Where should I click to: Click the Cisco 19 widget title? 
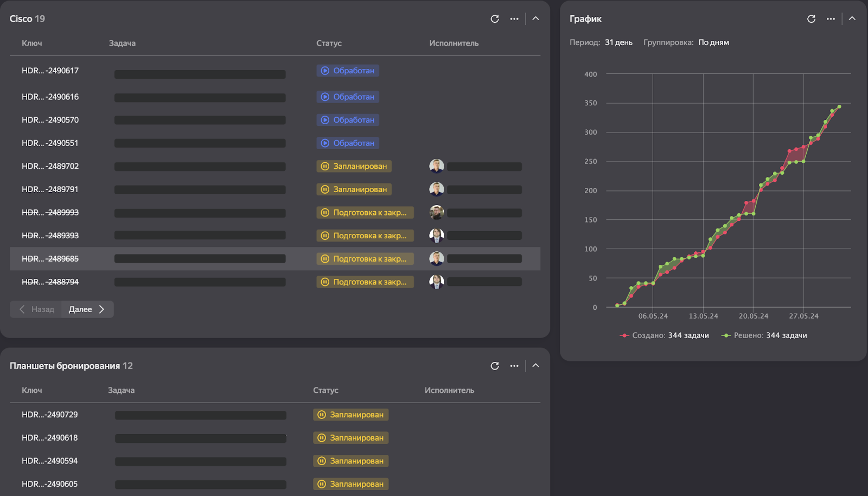coord(27,19)
